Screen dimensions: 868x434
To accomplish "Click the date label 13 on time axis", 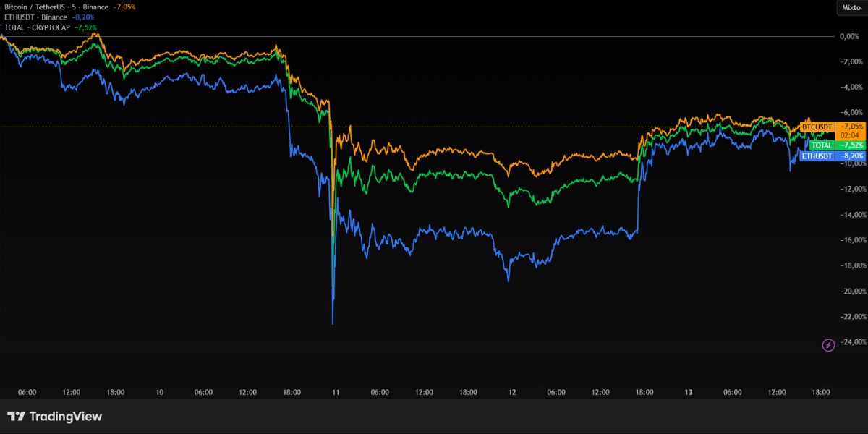I will (689, 392).
